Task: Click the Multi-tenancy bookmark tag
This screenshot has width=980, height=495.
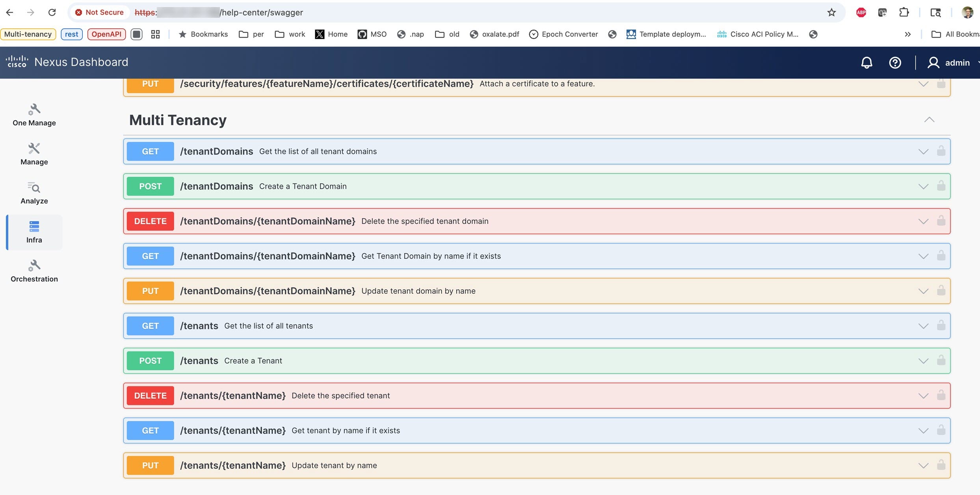Action: click(x=28, y=34)
